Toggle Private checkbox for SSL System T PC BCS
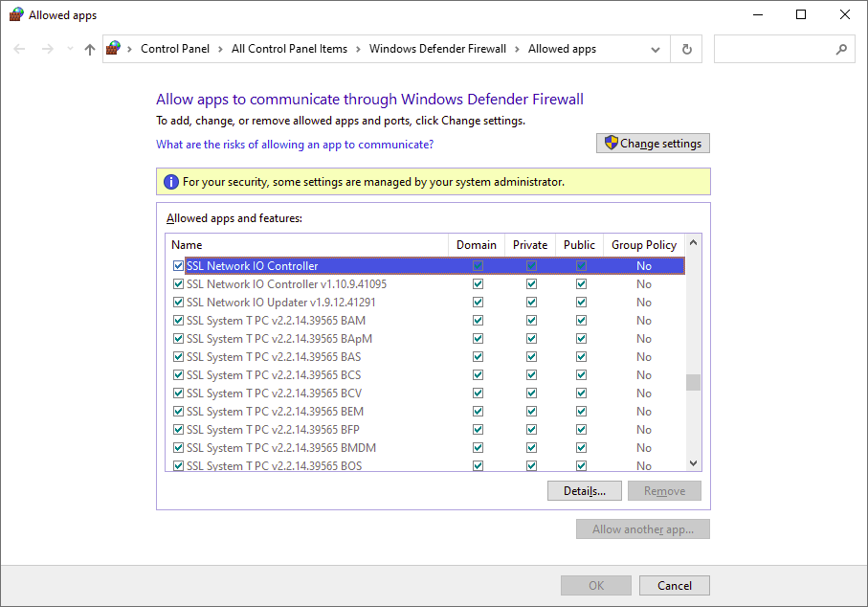868x607 pixels. pos(531,375)
